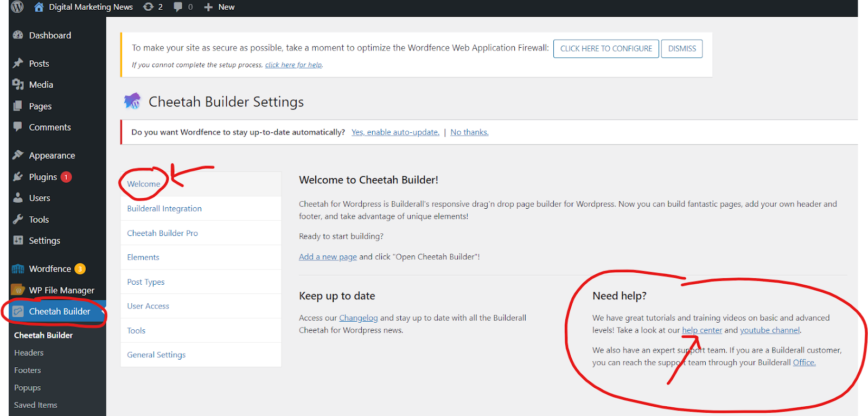Open the Plugins menu label
The height and width of the screenshot is (416, 868).
tap(43, 177)
